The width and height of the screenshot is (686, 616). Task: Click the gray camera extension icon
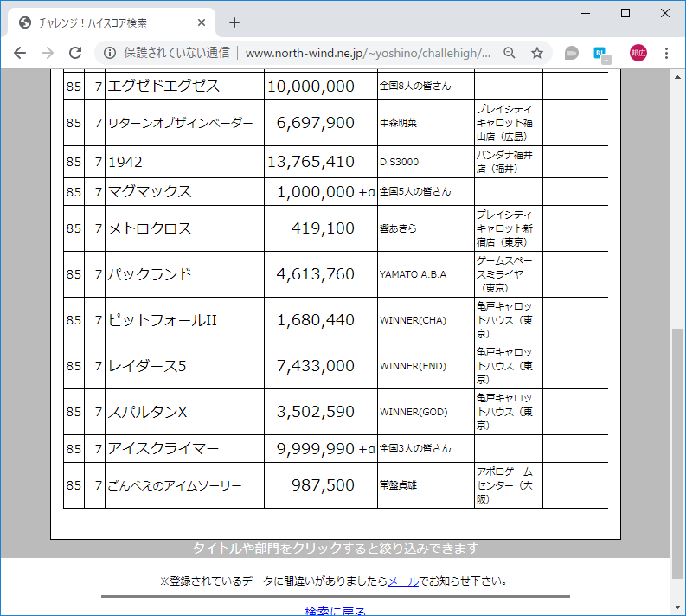pos(571,53)
